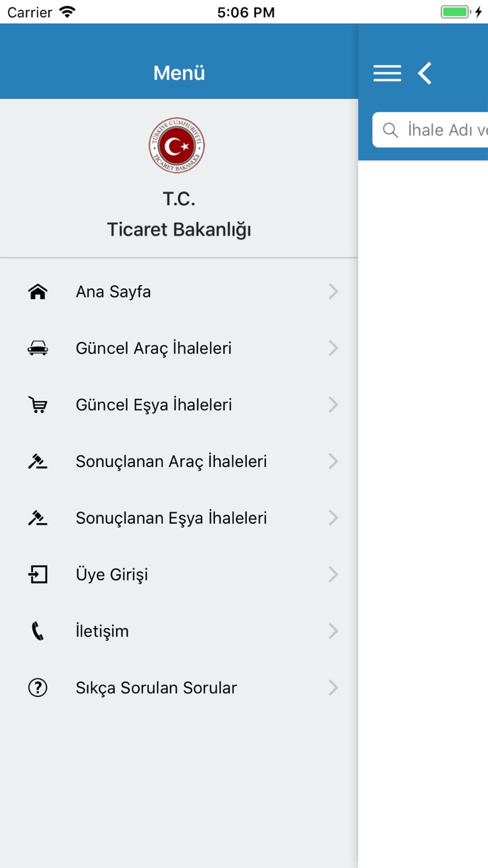Tap the search magnifier icon
The height and width of the screenshot is (868, 488).
[390, 130]
